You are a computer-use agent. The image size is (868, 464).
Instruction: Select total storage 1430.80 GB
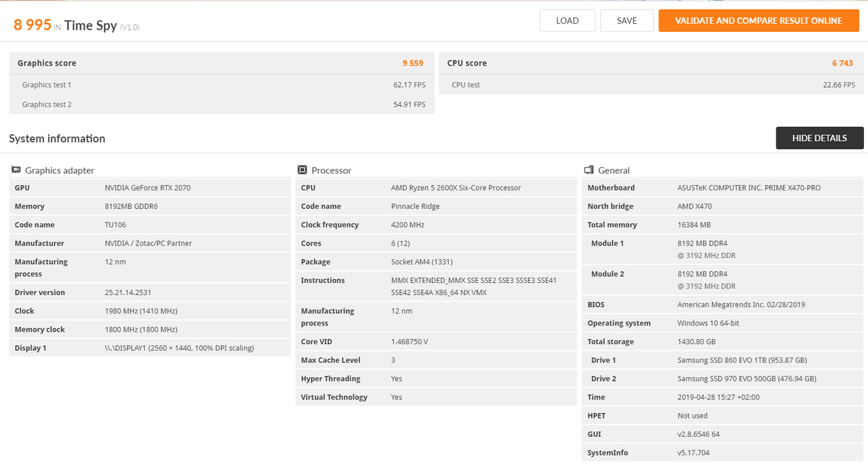696,342
